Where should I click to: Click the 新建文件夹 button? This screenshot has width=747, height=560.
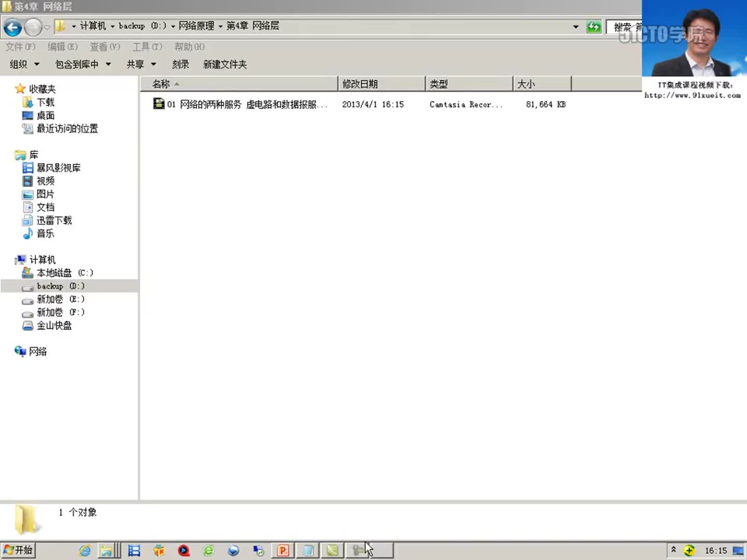click(x=225, y=64)
